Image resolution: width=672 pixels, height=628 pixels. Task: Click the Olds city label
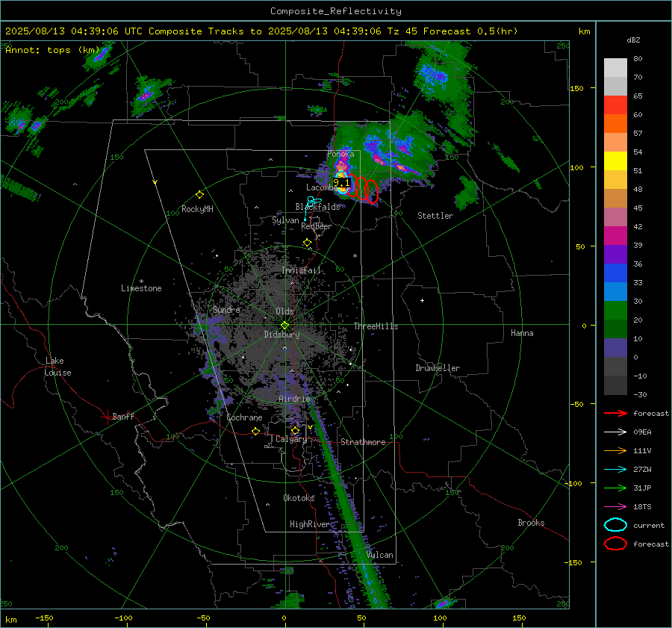(284, 311)
